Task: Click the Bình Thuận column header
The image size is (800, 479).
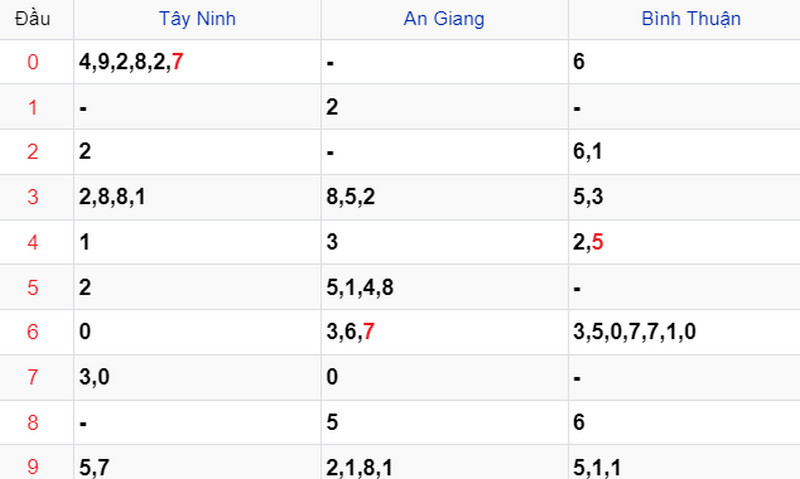Action: tap(691, 18)
